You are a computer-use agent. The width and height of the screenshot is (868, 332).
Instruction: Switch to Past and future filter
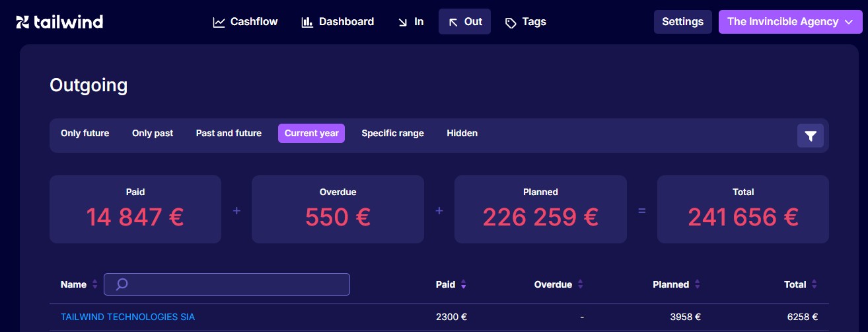pyautogui.click(x=229, y=133)
